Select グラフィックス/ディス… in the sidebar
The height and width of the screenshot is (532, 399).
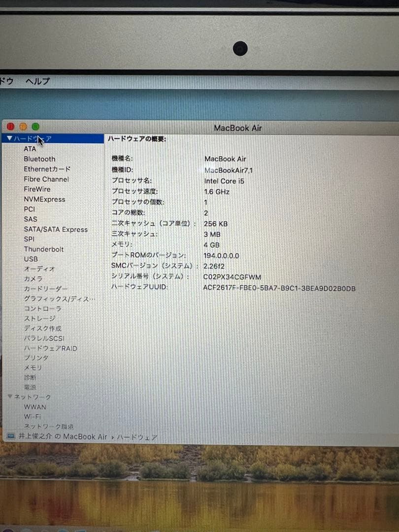click(x=60, y=299)
